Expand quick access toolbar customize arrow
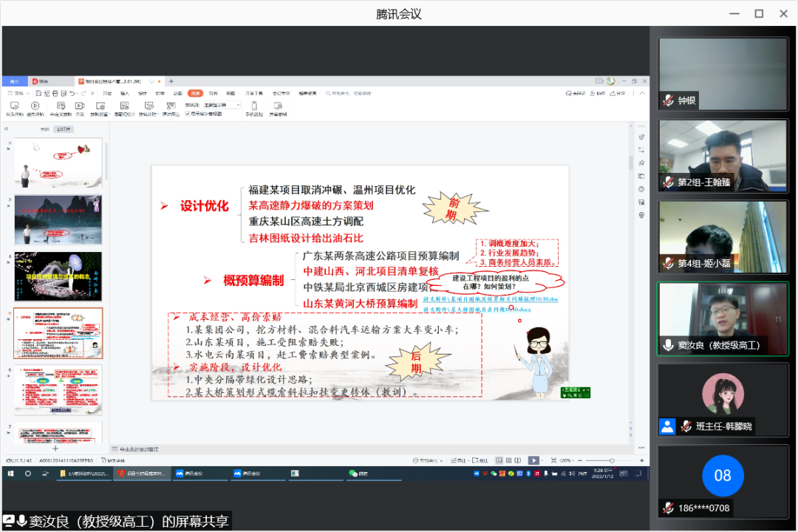Screen dimensions: 798x532 coord(92,93)
